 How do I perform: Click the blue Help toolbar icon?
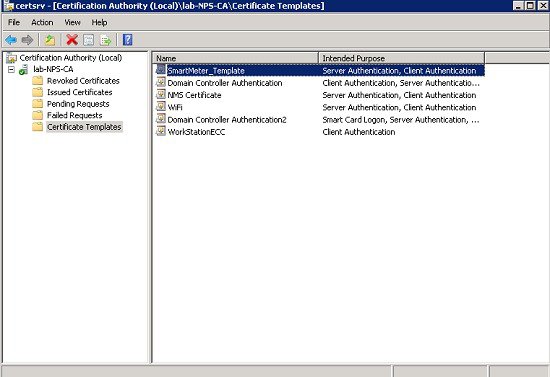point(128,40)
